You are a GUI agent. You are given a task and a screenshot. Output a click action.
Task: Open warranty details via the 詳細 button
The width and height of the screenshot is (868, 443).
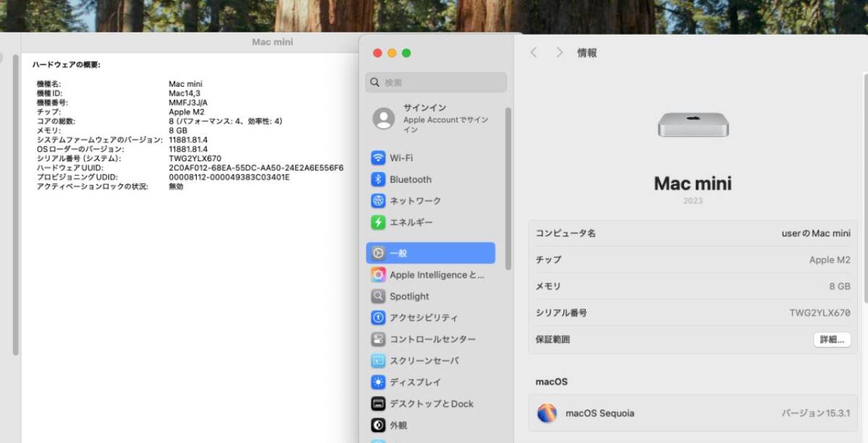pyautogui.click(x=831, y=339)
